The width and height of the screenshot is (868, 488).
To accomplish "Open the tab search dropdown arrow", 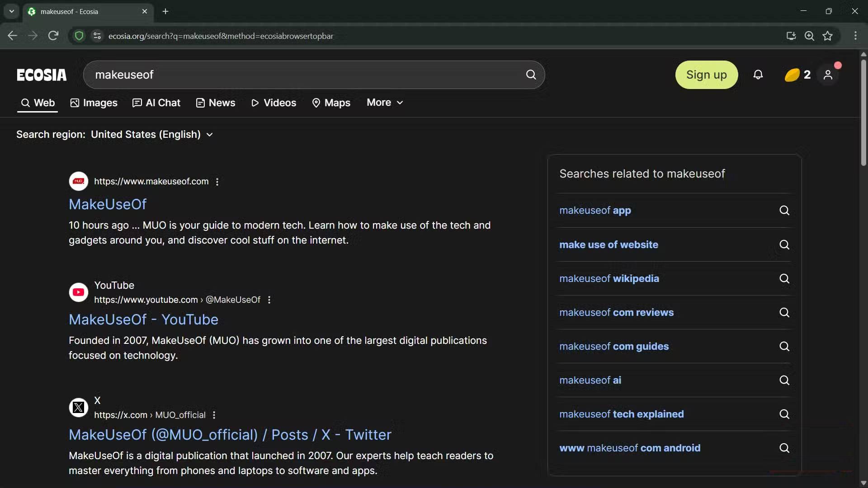I will pyautogui.click(x=12, y=11).
